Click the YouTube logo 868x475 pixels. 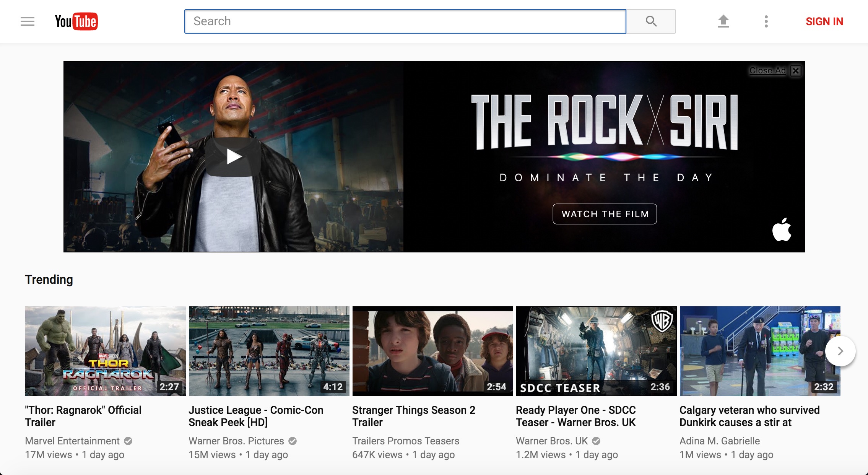pyautogui.click(x=76, y=21)
